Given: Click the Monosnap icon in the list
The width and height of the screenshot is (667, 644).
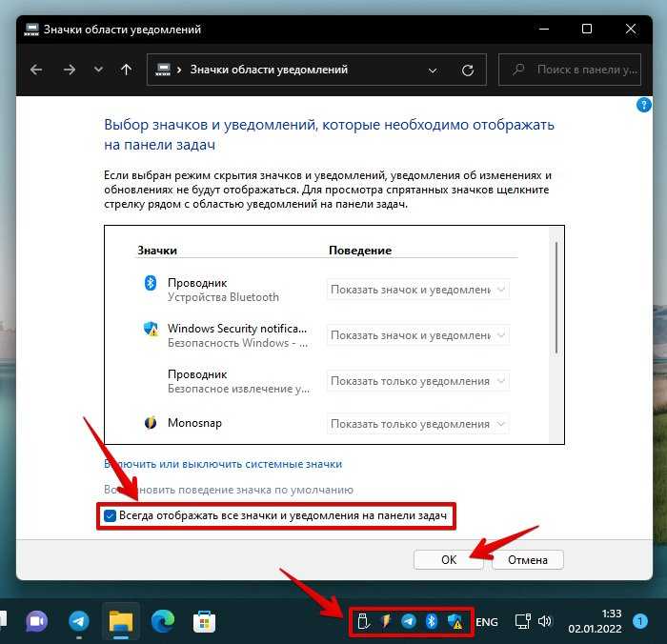Looking at the screenshot, I should click(x=151, y=423).
